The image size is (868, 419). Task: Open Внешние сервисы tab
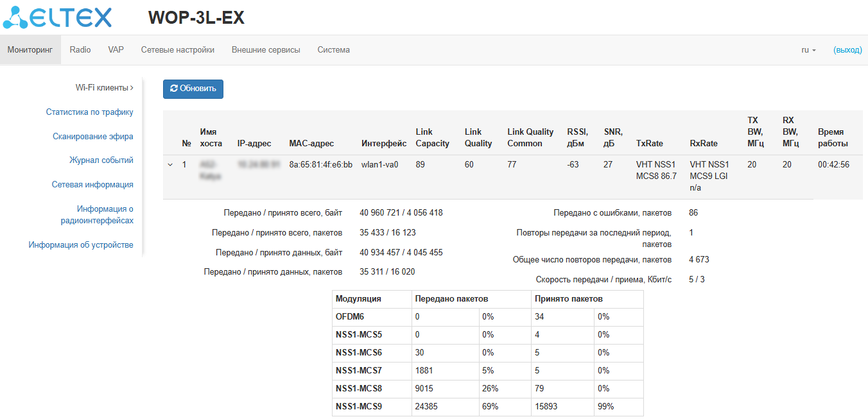[266, 50]
